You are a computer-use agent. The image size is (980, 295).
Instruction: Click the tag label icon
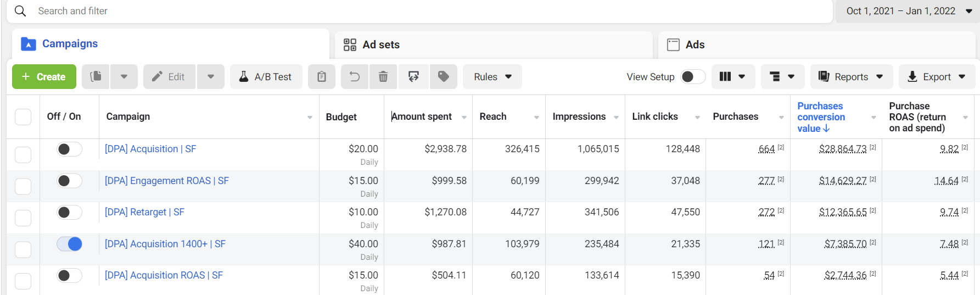point(444,77)
